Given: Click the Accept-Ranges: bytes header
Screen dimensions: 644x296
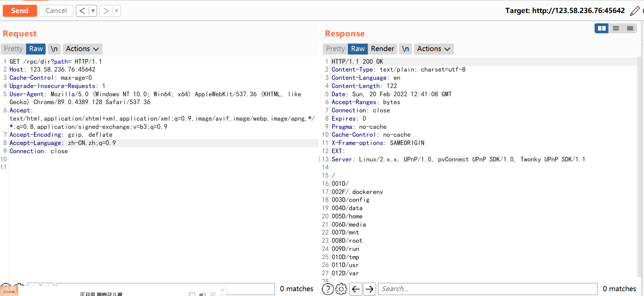Looking at the screenshot, I should click(366, 102).
